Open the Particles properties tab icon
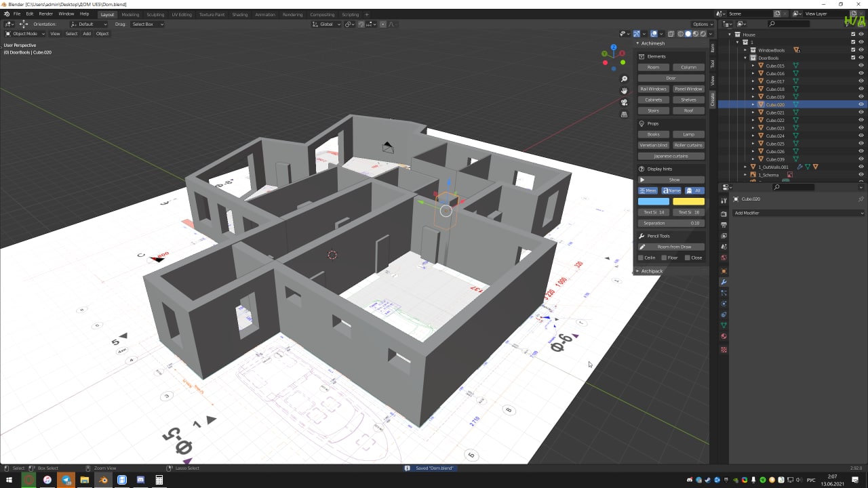The image size is (868, 488). 724,293
